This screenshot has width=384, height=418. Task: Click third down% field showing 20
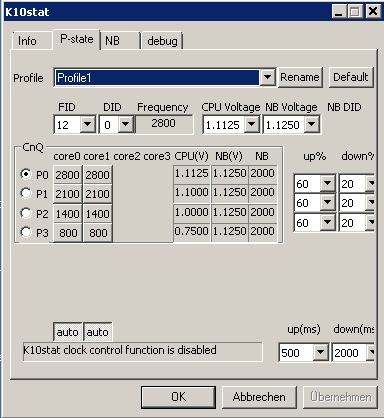tap(357, 222)
